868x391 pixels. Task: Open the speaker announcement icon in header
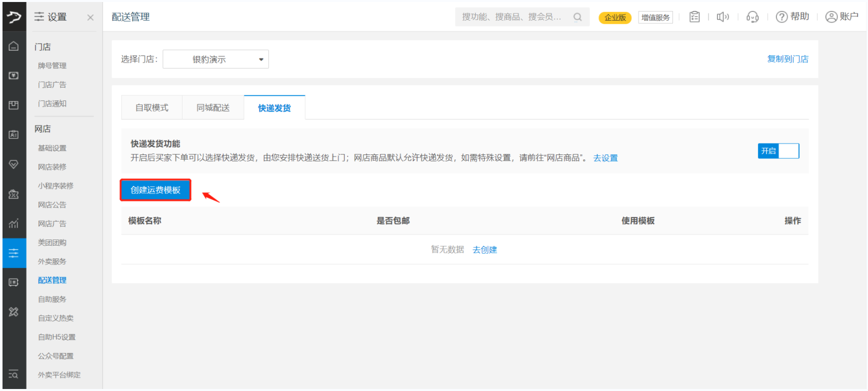coord(722,17)
